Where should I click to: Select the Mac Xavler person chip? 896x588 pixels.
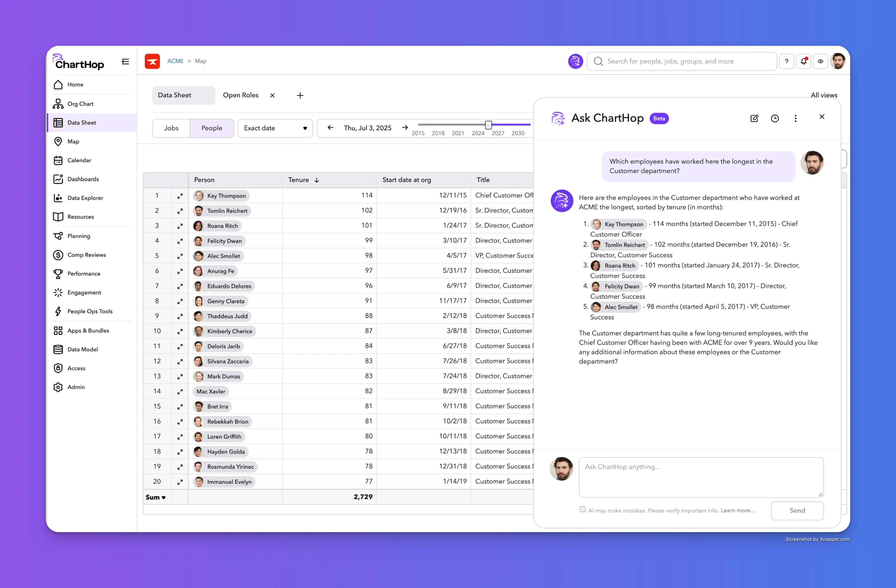pyautogui.click(x=211, y=392)
